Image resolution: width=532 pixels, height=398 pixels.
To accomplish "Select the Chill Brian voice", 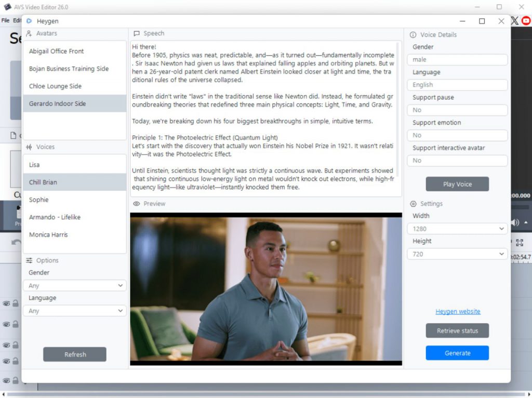I will [x=75, y=182].
